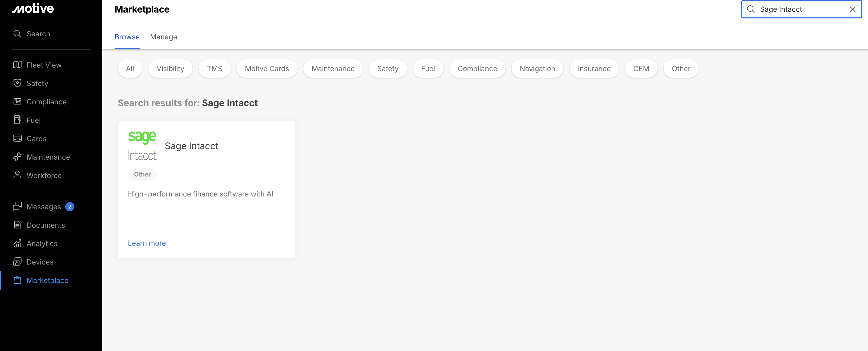Screen dimensions: 868x351
Task: Filter by Maintenance category chip
Action: pos(333,69)
